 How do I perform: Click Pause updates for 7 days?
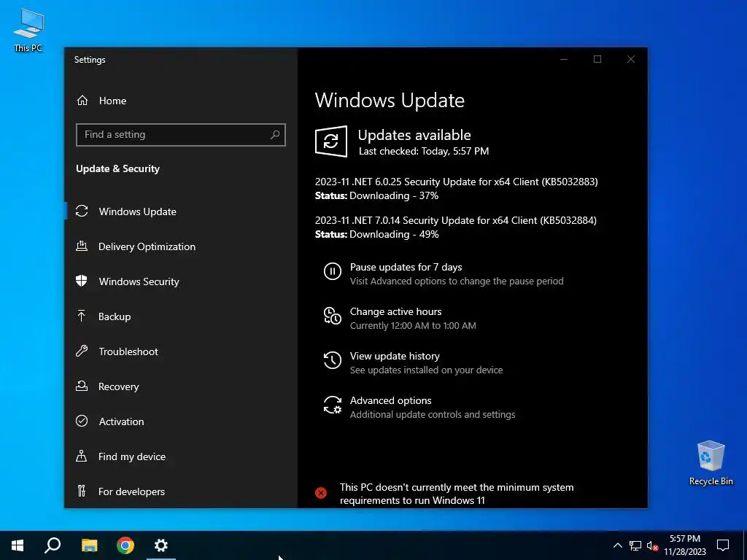click(x=406, y=267)
